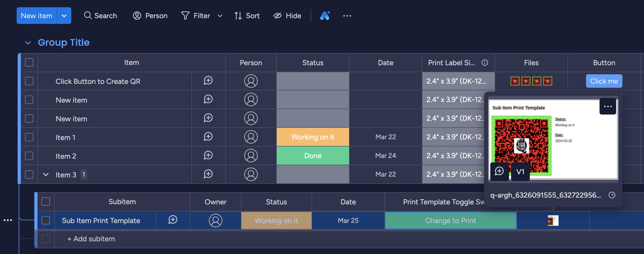Screen dimensions: 644x254
Task: Open the Mar 24 date cell
Action: tap(386, 156)
